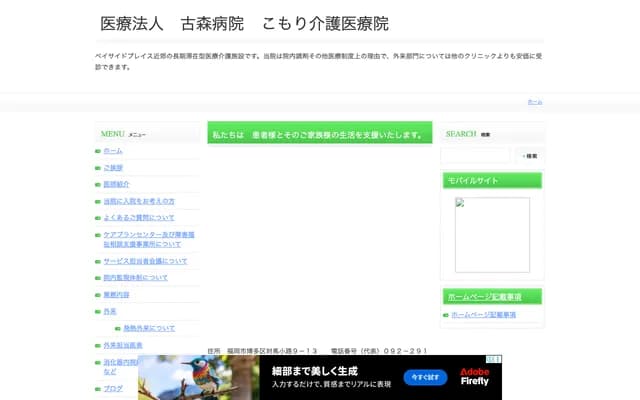The width and height of the screenshot is (640, 400).
Task: Click the mobile site QR code image
Action: point(492,235)
